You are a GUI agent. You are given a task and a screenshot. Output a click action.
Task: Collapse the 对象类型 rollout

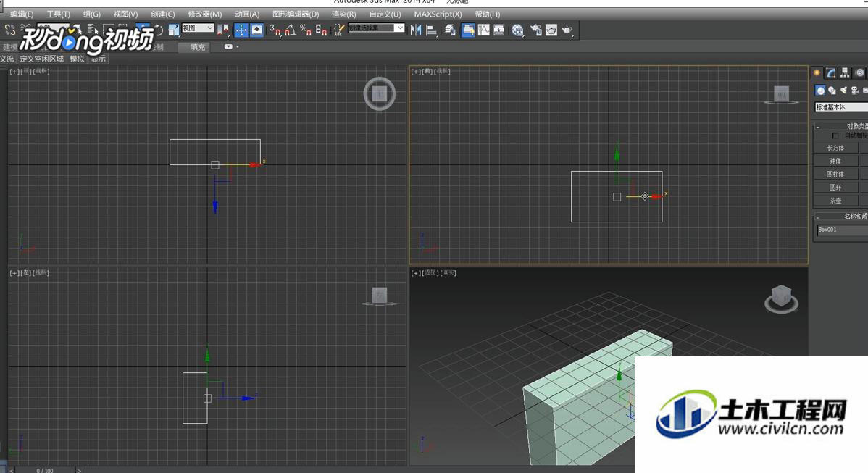pos(841,126)
